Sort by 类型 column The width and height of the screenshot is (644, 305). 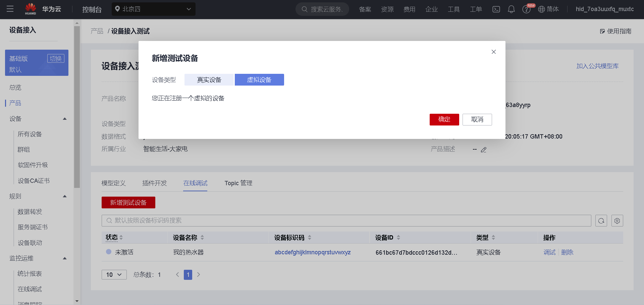coord(493,238)
